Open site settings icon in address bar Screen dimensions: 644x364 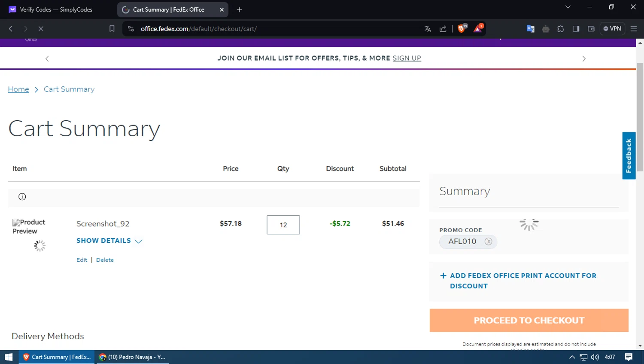131,29
